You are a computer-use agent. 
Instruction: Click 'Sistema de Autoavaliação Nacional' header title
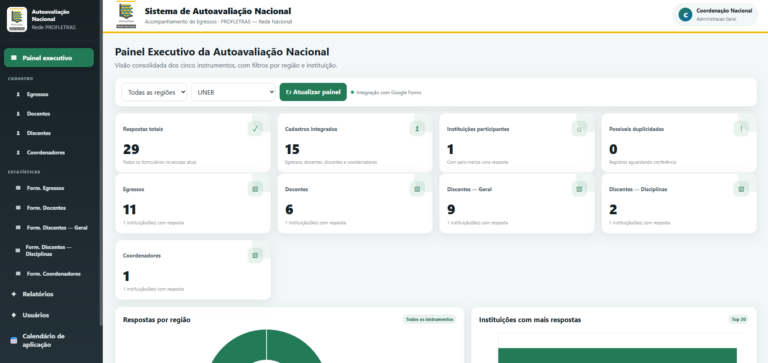pos(218,11)
